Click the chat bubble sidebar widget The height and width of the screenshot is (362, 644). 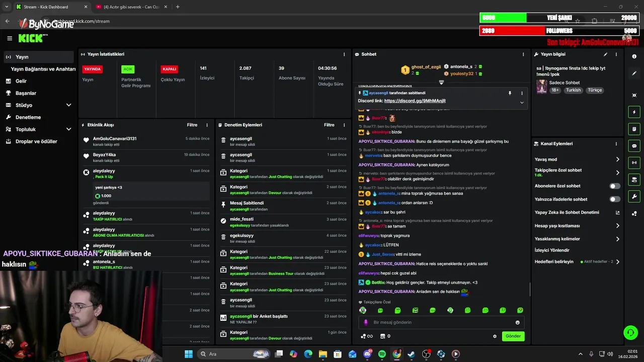click(634, 146)
